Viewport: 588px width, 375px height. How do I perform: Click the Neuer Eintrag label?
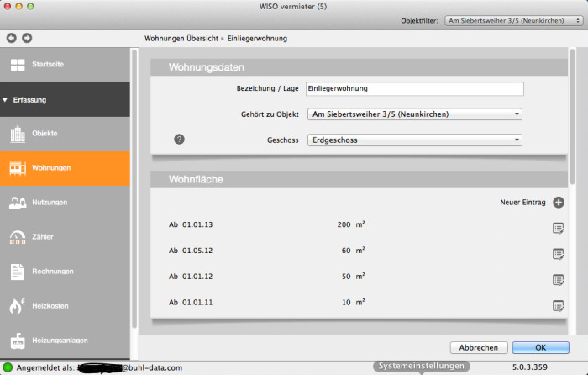click(x=522, y=203)
